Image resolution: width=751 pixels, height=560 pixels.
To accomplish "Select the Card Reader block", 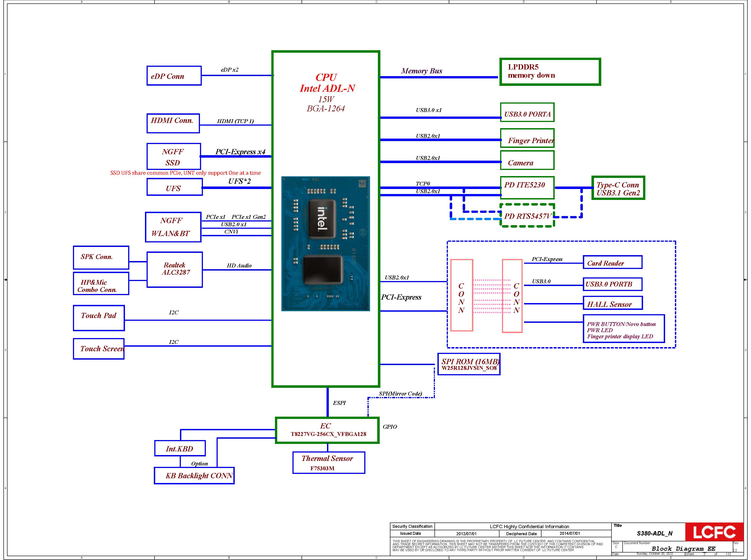I will click(x=612, y=262).
